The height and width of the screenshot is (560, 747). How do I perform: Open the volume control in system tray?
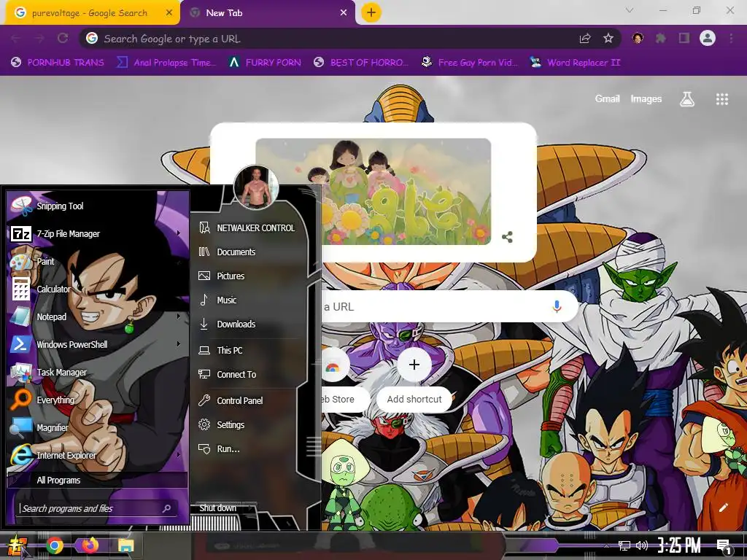coord(642,545)
